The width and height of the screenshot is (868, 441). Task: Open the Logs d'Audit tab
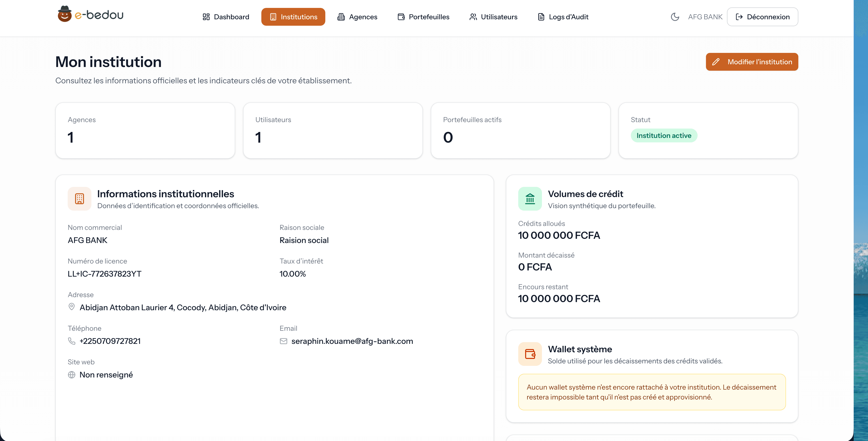coord(563,17)
